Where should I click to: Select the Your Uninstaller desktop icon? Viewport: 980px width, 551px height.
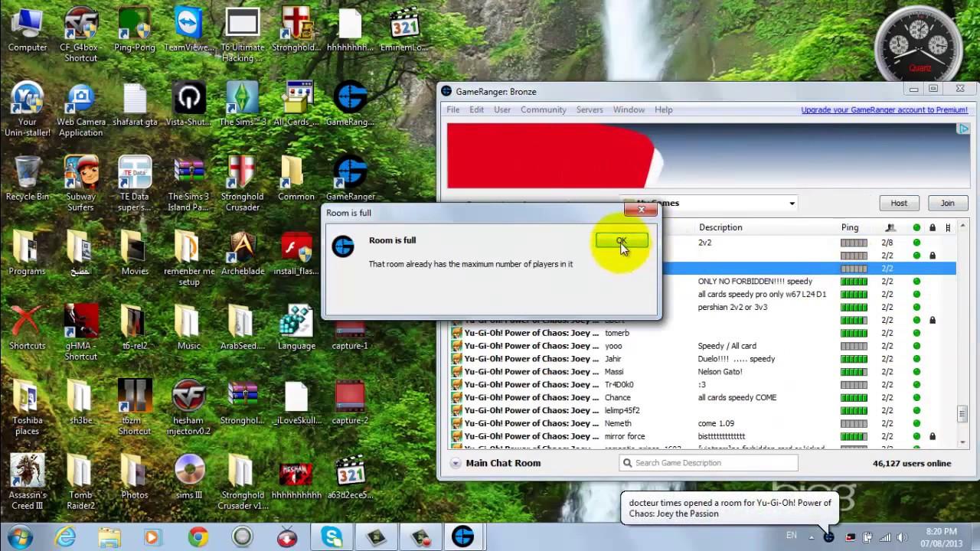(x=28, y=109)
